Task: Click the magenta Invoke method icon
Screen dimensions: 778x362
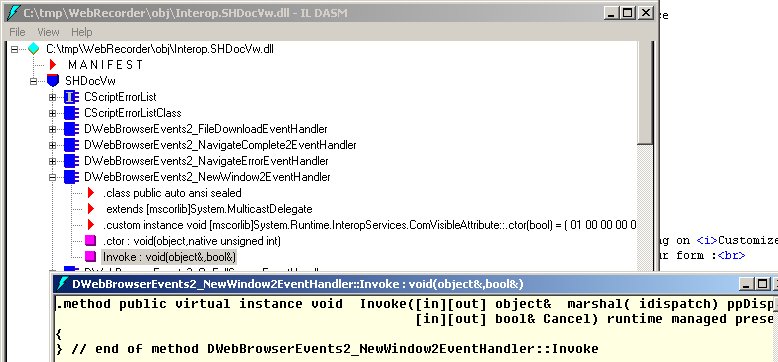Action: point(90,257)
